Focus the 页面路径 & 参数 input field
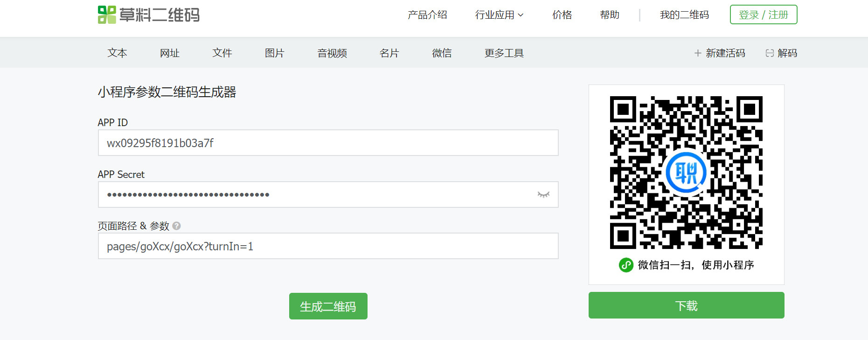Screen dimensions: 868x340 [328, 246]
